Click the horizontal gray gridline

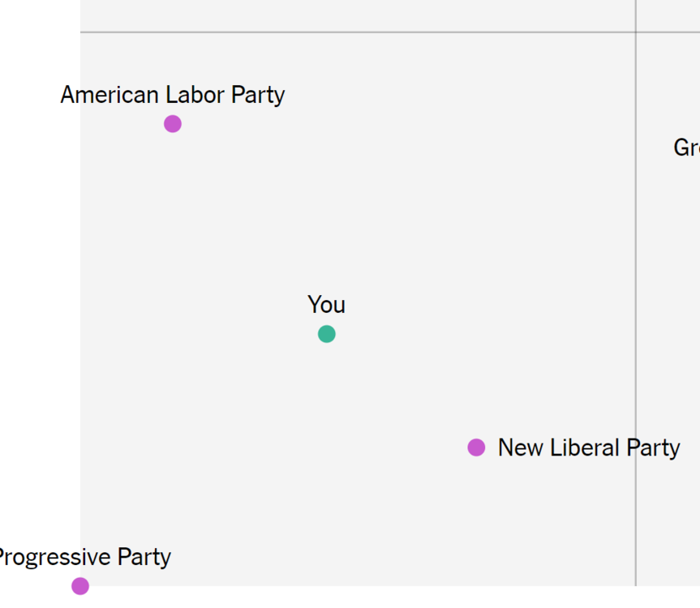[x=390, y=32]
